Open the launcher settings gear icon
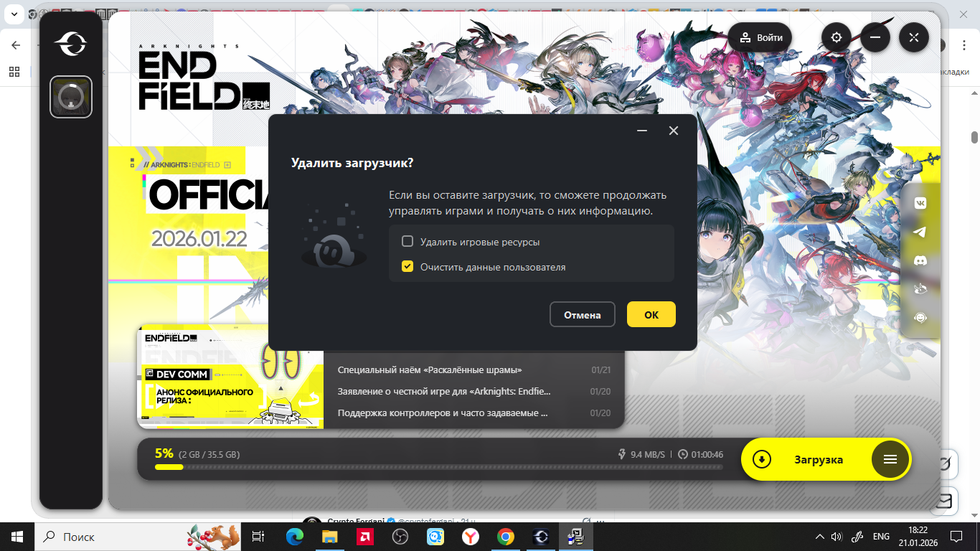The image size is (980, 551). [837, 37]
